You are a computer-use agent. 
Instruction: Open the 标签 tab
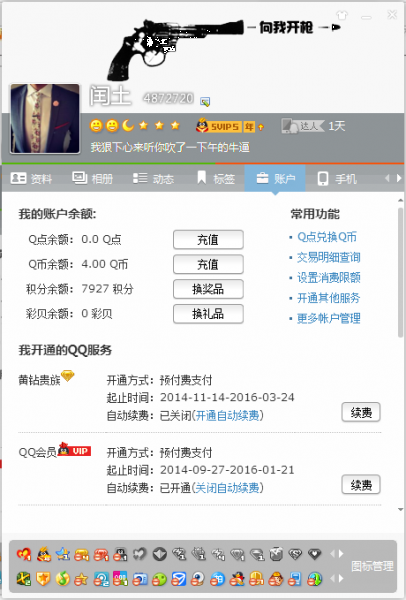click(x=216, y=178)
